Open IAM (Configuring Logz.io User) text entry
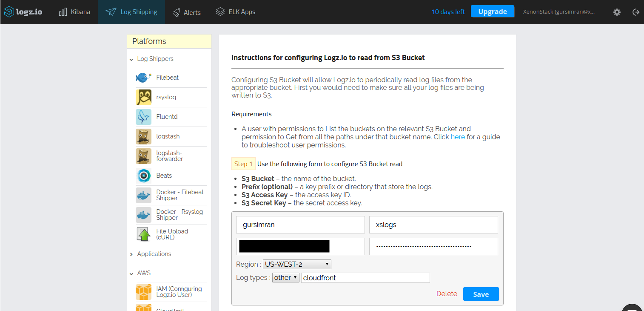Viewport: 644px width, 311px height. tap(179, 292)
